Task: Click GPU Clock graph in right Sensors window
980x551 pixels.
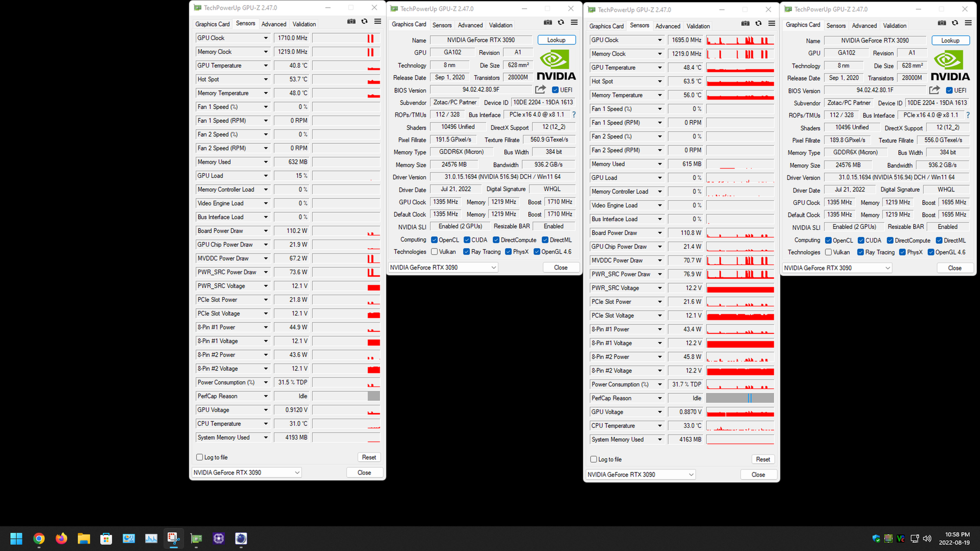Action: [x=740, y=40]
